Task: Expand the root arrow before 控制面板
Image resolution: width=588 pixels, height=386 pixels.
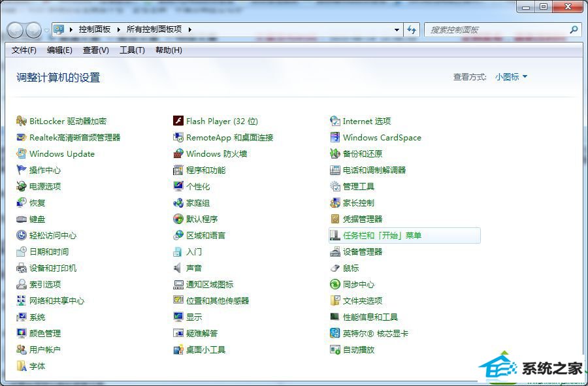Action: [x=71, y=29]
